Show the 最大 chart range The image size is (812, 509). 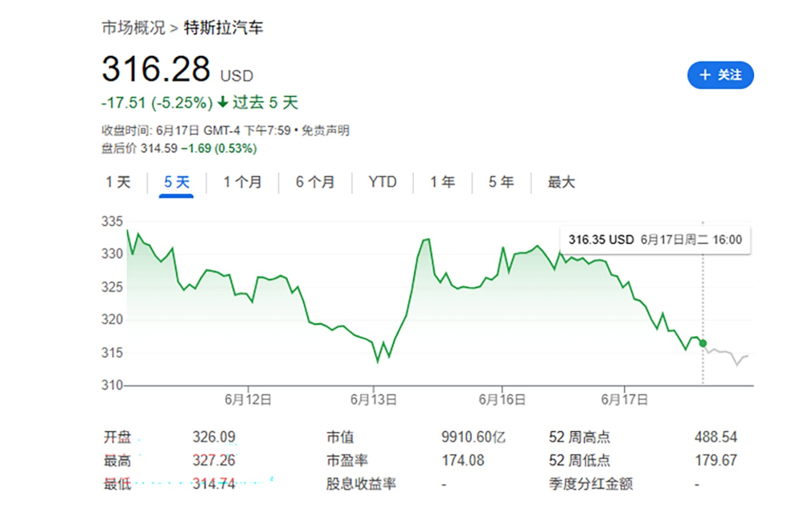pos(561,183)
